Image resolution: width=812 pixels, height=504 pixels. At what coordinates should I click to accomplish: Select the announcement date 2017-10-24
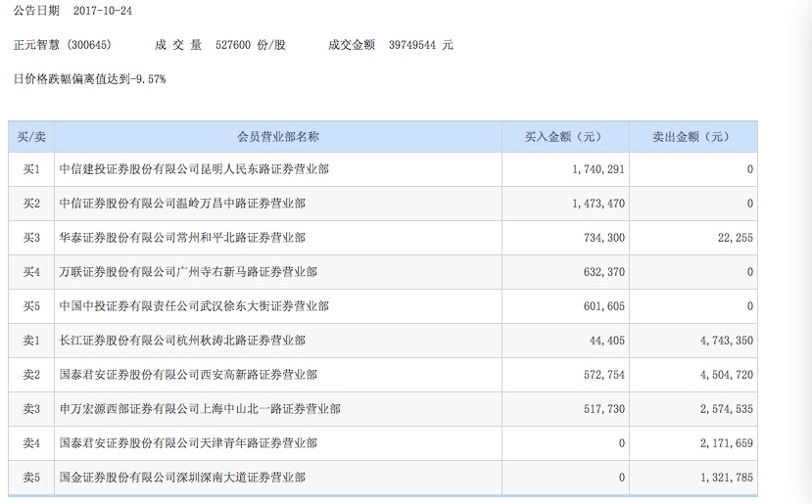point(103,11)
